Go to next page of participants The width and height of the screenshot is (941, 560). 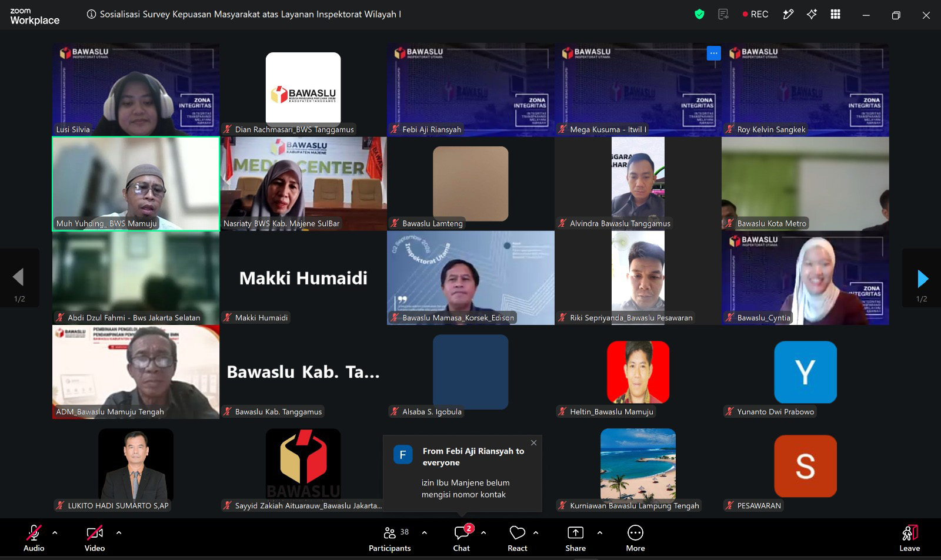pyautogui.click(x=922, y=278)
